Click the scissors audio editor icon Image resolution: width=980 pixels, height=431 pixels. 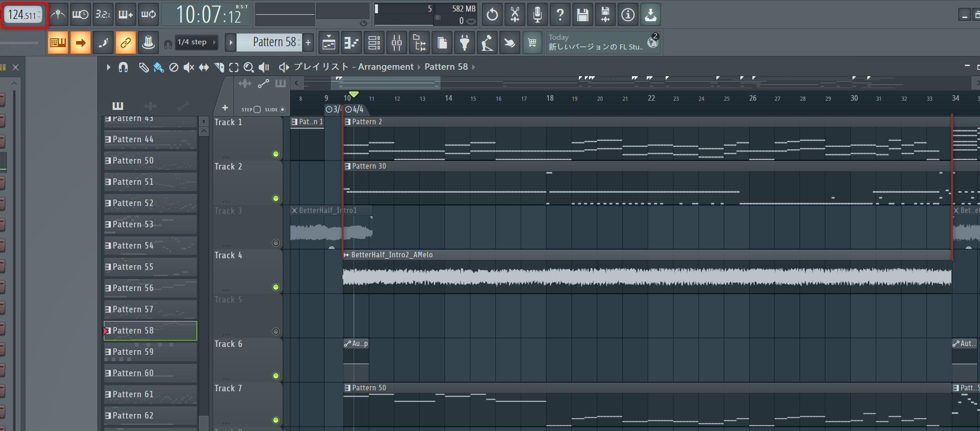pos(515,15)
